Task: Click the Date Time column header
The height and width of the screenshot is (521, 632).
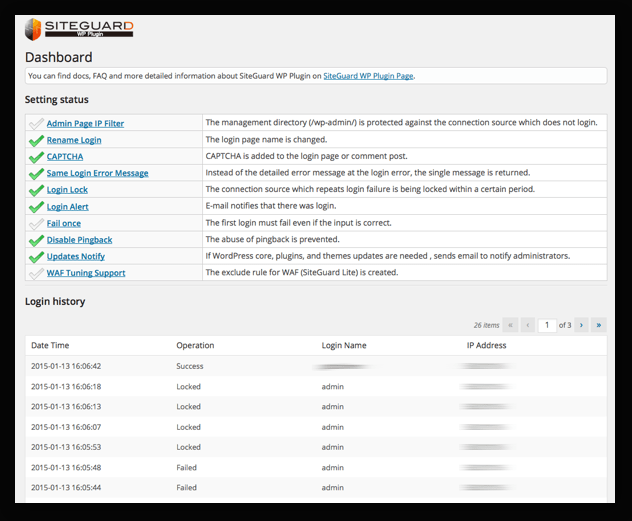Action: point(50,345)
